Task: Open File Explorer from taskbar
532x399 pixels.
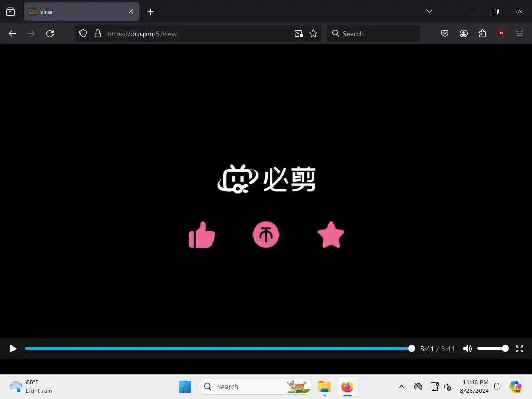Action: click(324, 387)
